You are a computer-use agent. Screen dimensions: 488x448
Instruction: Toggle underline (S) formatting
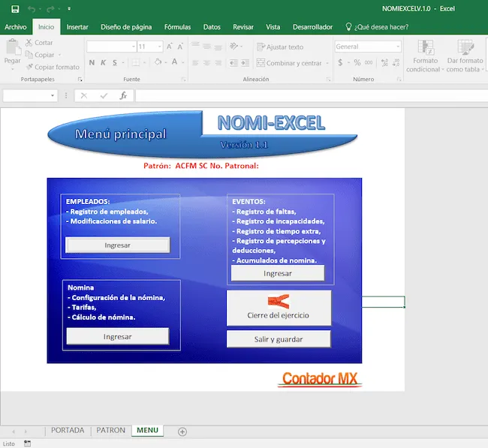pos(115,63)
